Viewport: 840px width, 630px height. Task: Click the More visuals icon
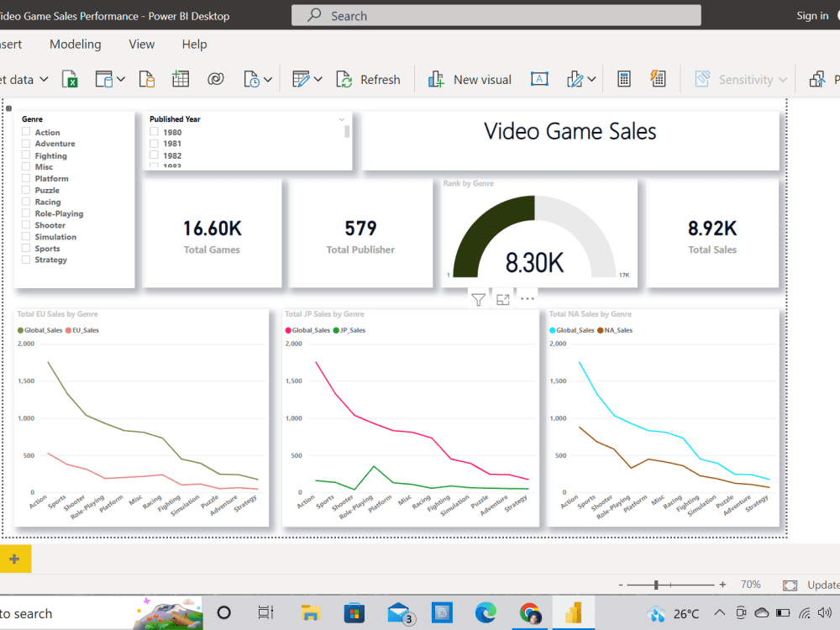tap(575, 79)
